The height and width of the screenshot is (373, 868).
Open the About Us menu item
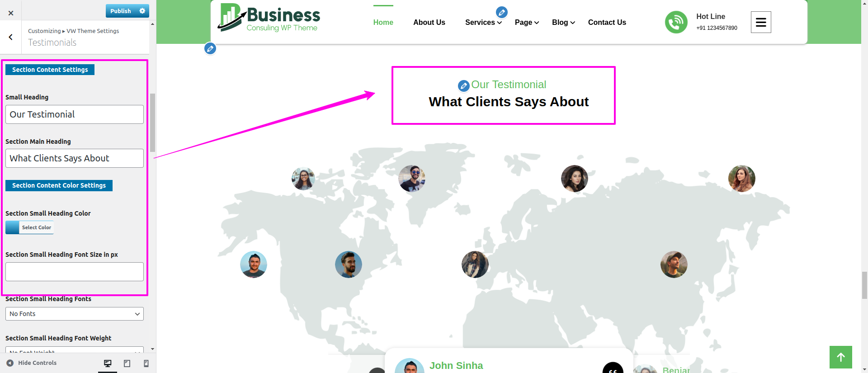coord(429,23)
